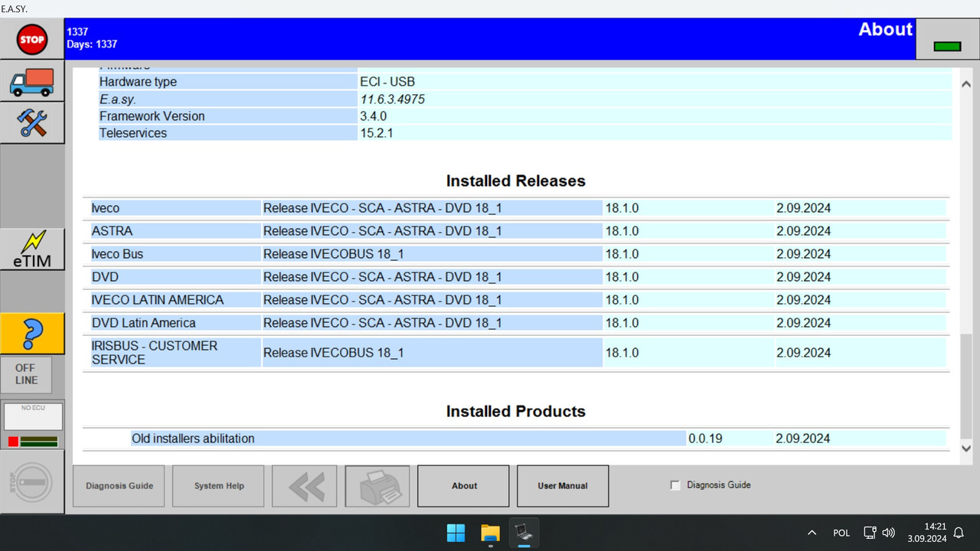This screenshot has height=551, width=980.
Task: Open the tools hammer and wrench icon
Action: [32, 123]
